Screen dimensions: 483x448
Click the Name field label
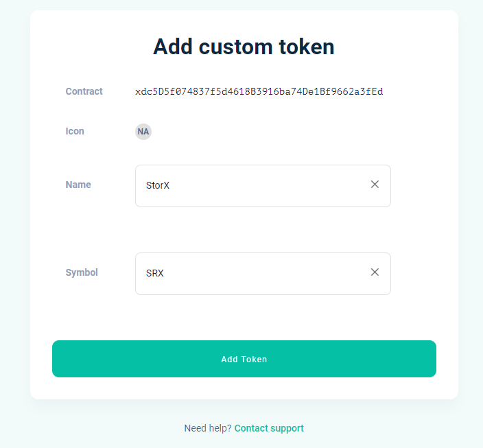coord(78,185)
